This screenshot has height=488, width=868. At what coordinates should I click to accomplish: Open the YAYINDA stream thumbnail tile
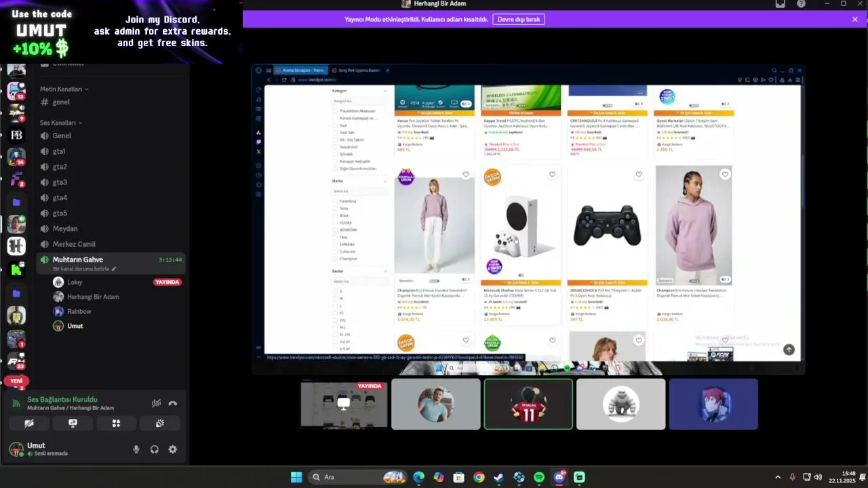pyautogui.click(x=344, y=404)
